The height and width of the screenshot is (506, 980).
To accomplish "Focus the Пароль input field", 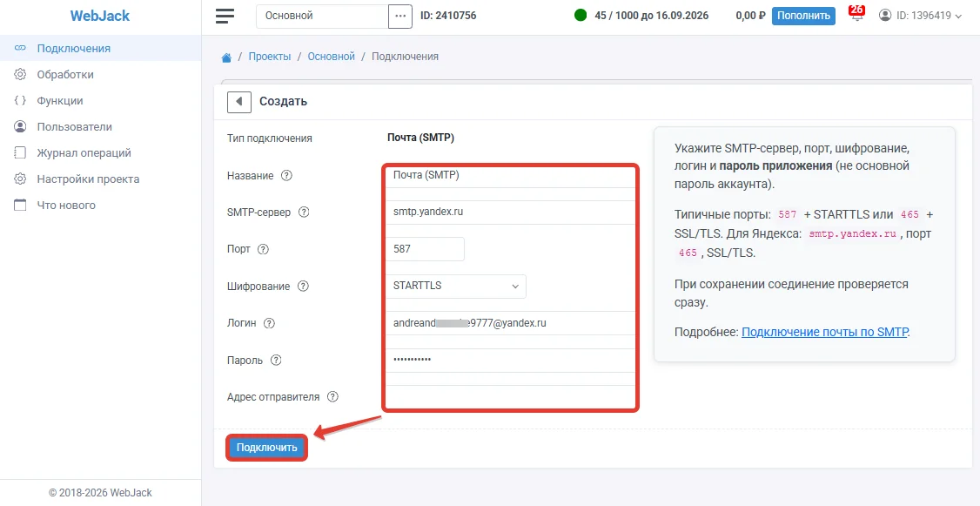I will pos(511,361).
